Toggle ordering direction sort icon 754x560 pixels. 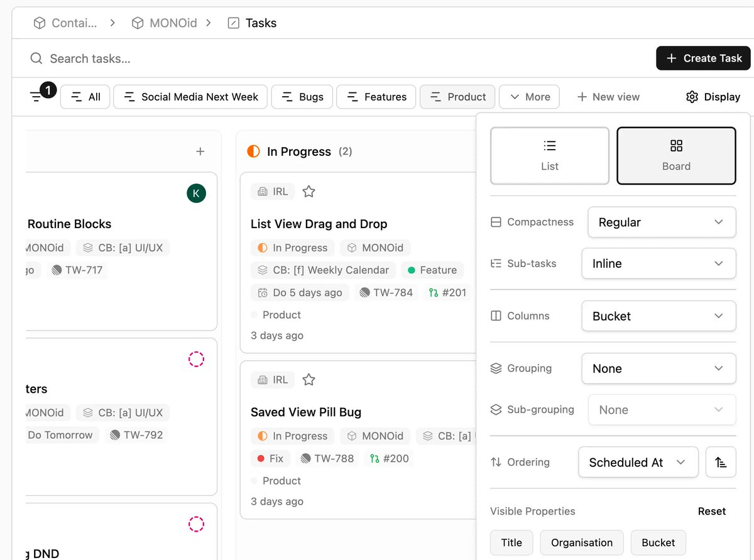(x=721, y=462)
